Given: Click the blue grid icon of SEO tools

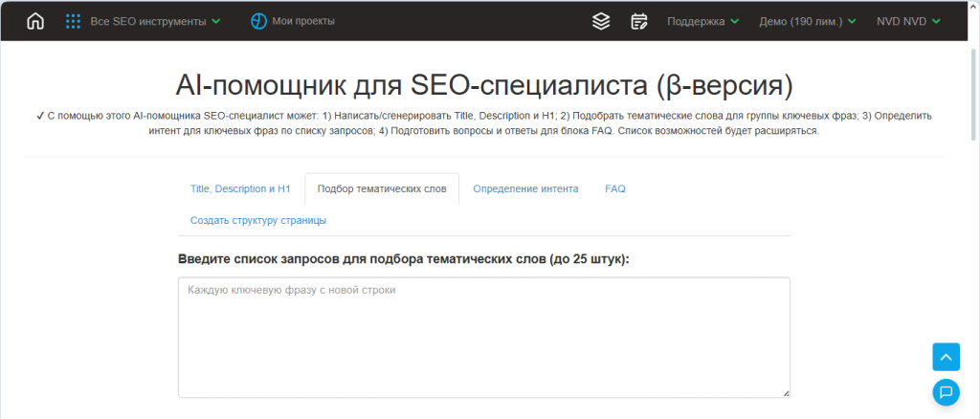Looking at the screenshot, I should pos(73,21).
